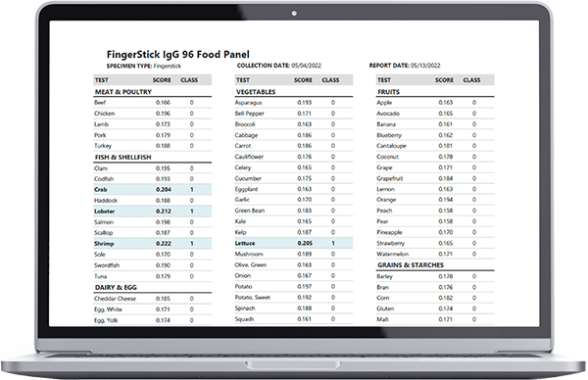588x380 pixels.
Task: Click the CLASS header in the third table
Action: tap(471, 80)
